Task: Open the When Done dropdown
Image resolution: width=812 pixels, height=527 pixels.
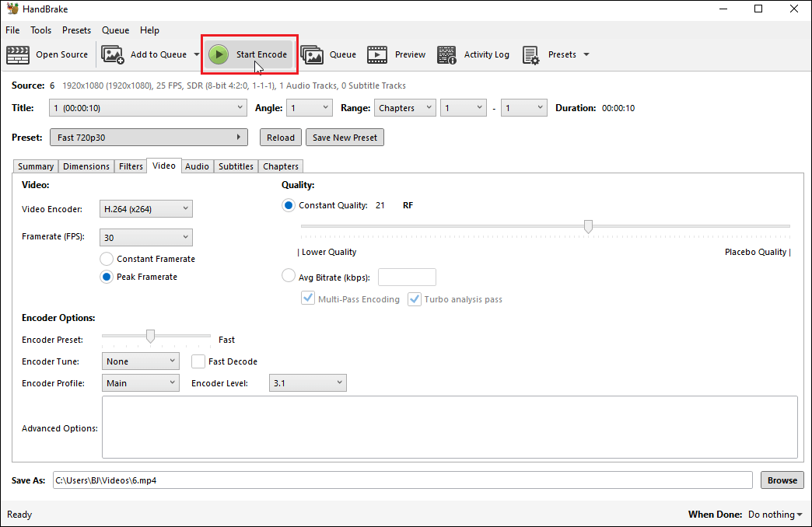Action: pos(775,514)
